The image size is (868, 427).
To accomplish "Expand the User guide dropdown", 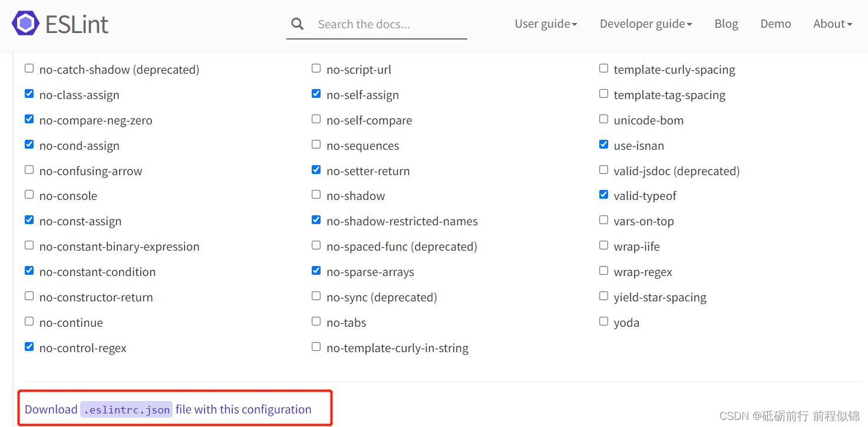I will pyautogui.click(x=546, y=24).
